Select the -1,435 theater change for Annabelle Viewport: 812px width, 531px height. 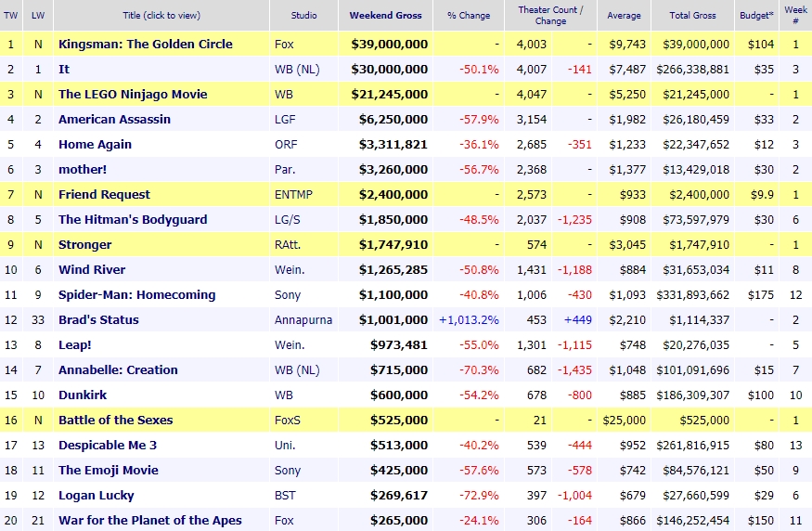(x=574, y=369)
